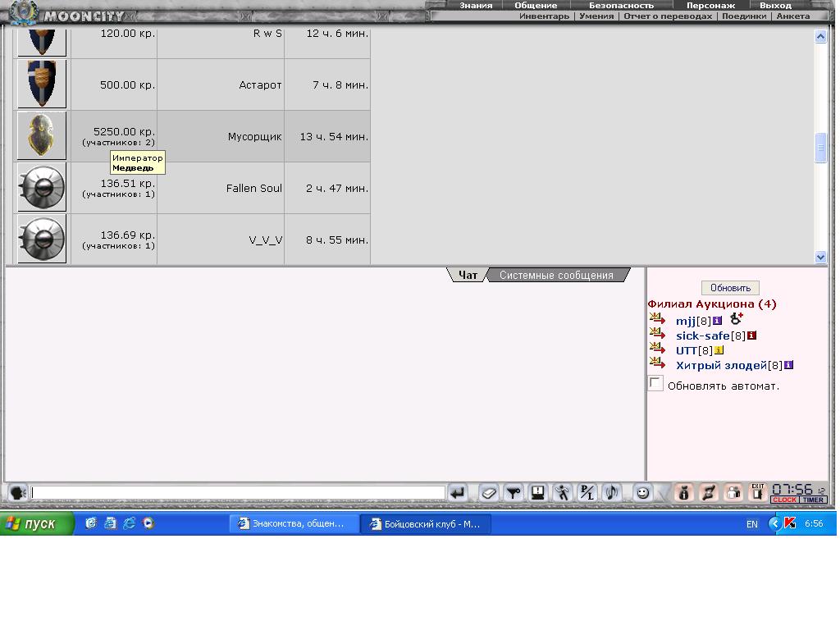Click the money bag icon

[683, 493]
